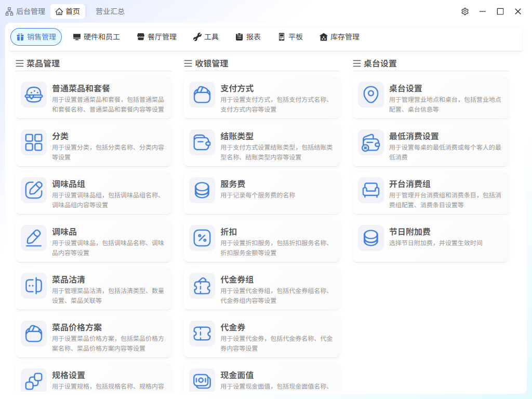This screenshot has width=532, height=399.
Task: Open 最低消费设置 card title
Action: pyautogui.click(x=414, y=136)
